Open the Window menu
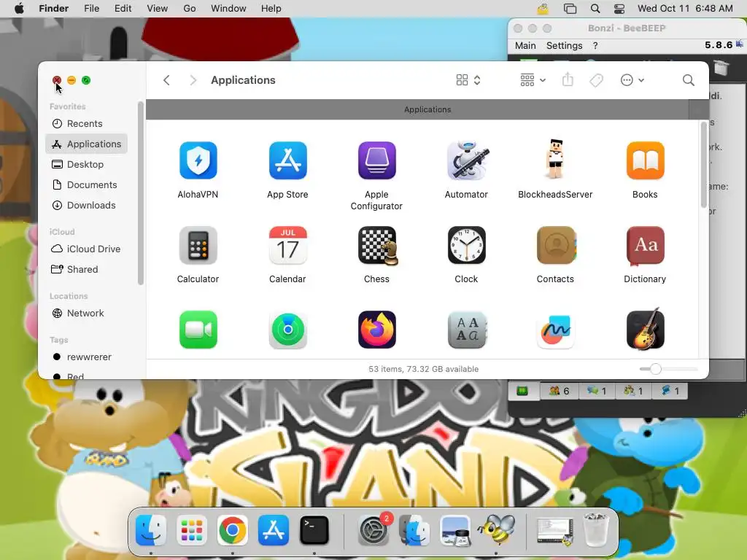747x560 pixels. (228, 9)
